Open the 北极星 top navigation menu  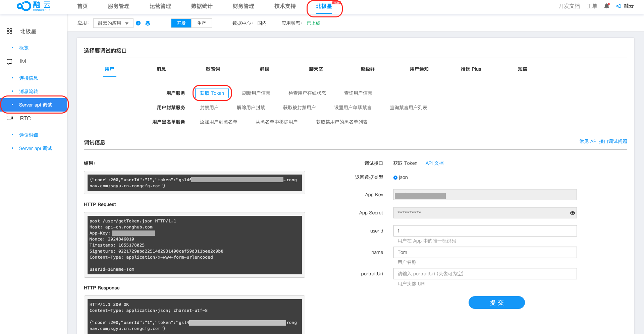point(324,6)
